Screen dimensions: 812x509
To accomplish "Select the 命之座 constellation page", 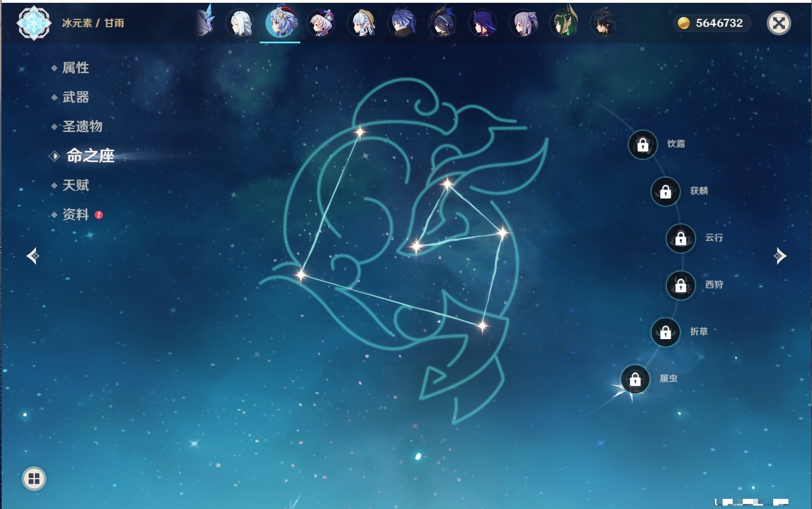I will coord(90,156).
